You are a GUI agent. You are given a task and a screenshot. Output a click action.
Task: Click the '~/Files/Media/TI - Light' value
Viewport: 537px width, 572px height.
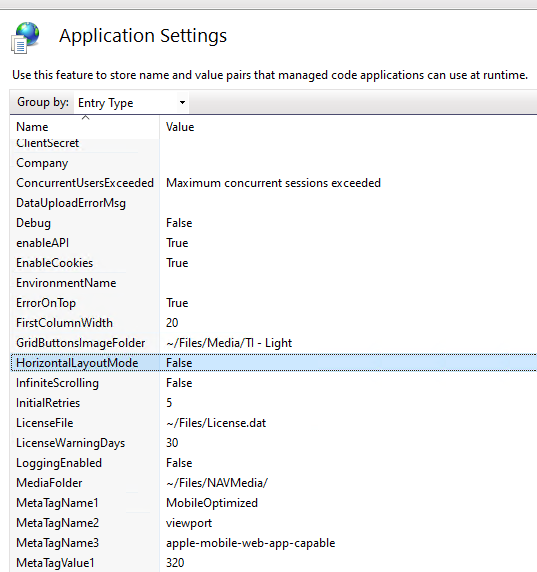(229, 343)
